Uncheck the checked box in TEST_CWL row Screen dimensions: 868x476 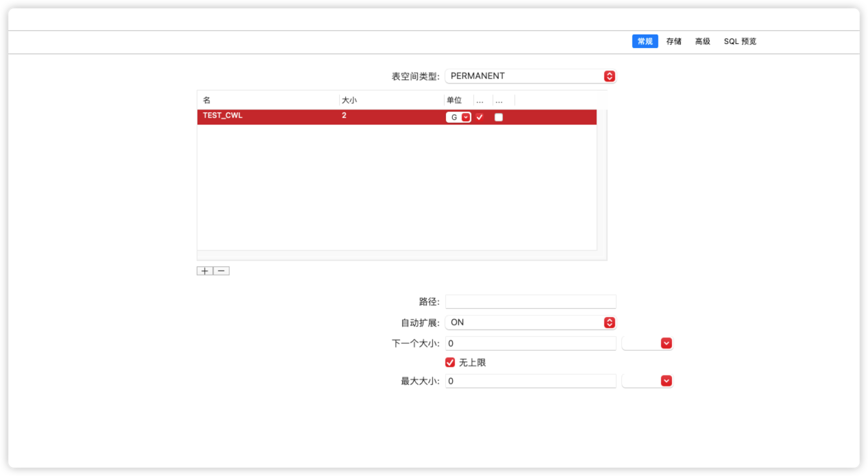[x=480, y=117]
